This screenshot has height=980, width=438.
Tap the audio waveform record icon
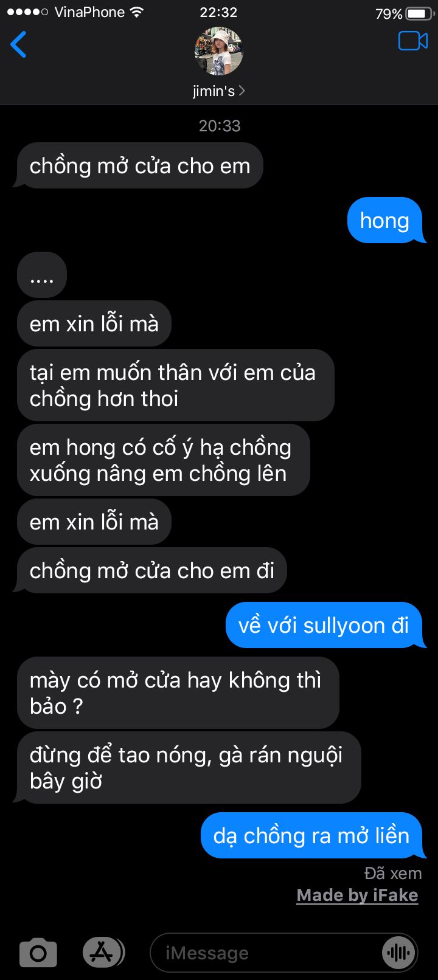click(398, 953)
